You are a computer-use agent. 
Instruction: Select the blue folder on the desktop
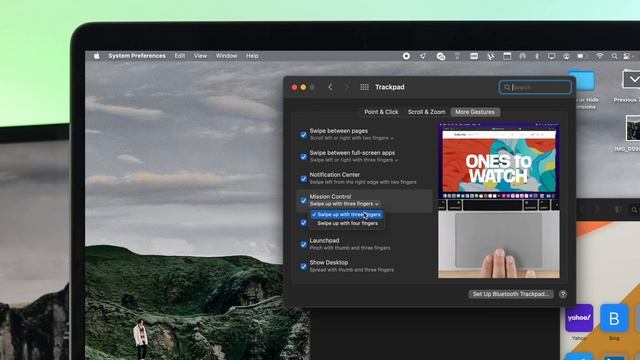pyautogui.click(x=582, y=80)
